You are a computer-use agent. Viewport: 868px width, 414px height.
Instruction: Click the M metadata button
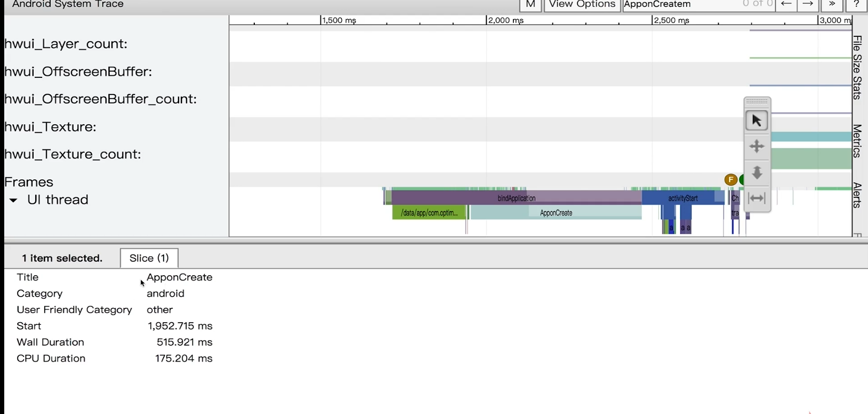click(x=530, y=4)
